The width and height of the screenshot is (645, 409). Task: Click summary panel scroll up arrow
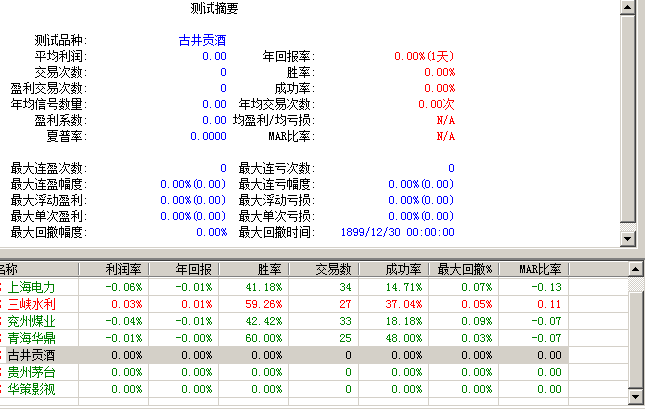628,7
